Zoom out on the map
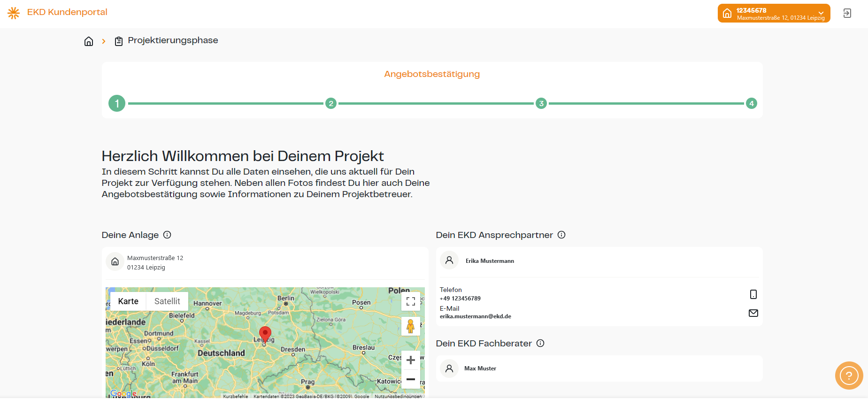This screenshot has width=868, height=399. (411, 379)
